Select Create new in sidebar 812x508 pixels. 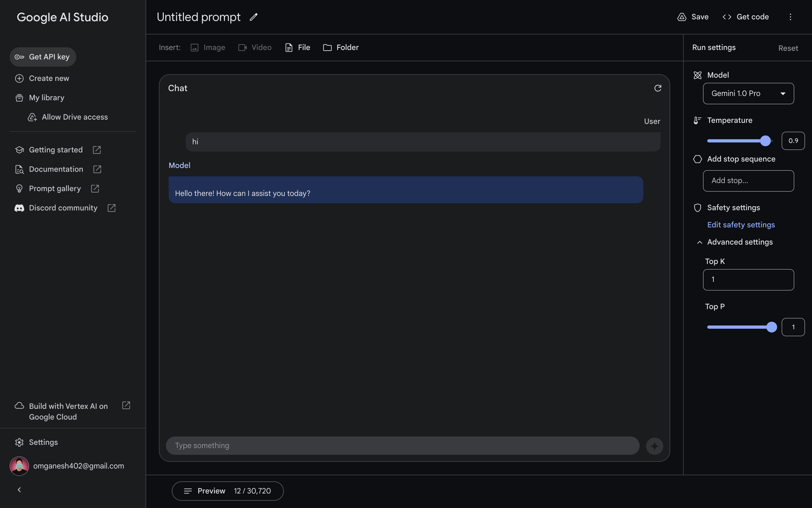(42, 78)
